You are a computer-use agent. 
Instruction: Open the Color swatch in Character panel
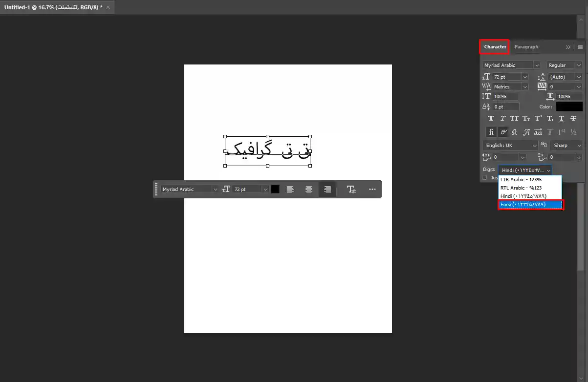pos(569,106)
